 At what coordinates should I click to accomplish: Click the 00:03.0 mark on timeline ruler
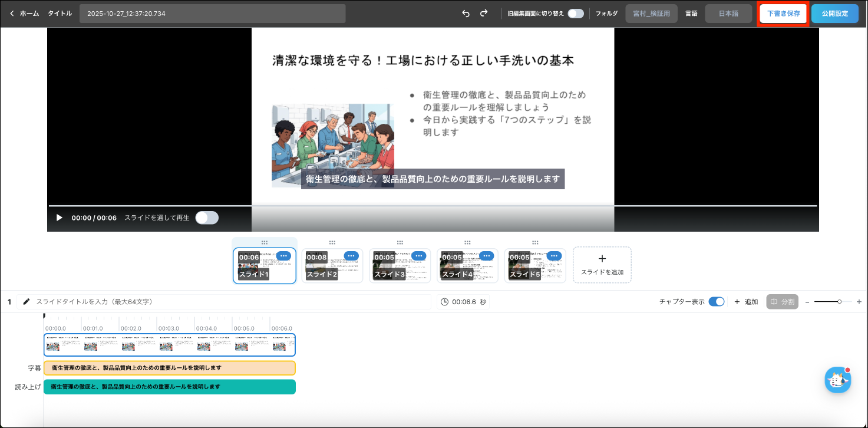point(169,328)
